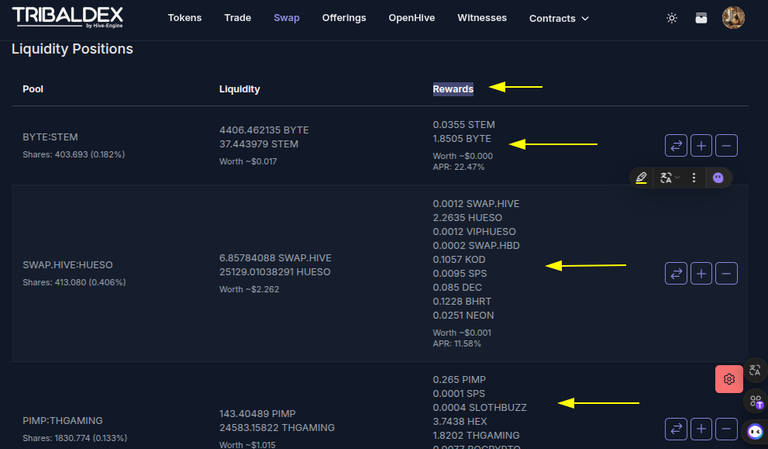Click the 37.443979 STEM liquidity value

click(259, 144)
